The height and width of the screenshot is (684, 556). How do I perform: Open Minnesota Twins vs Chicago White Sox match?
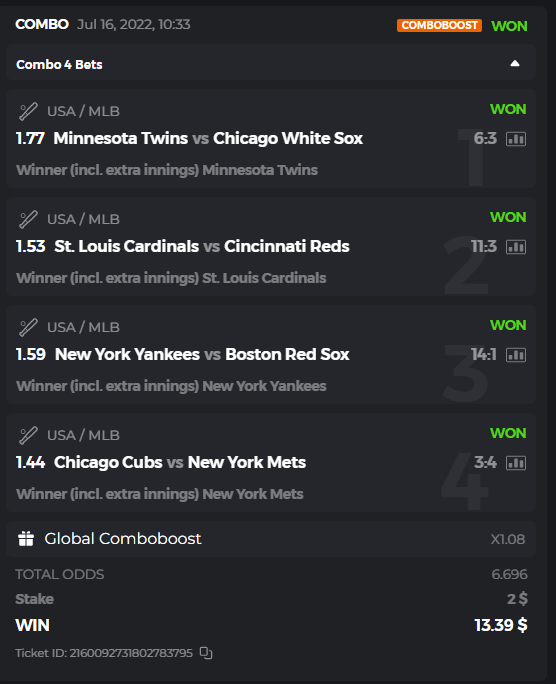[208, 138]
